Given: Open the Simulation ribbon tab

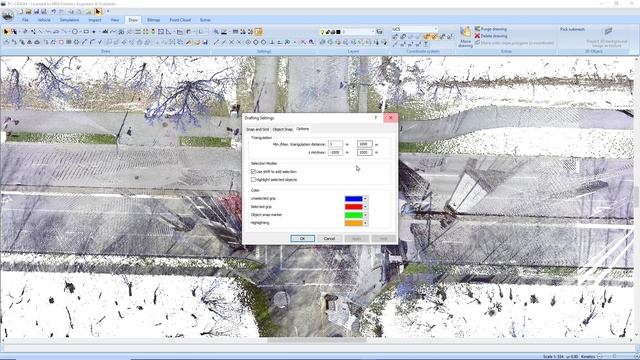Looking at the screenshot, I should pos(69,20).
